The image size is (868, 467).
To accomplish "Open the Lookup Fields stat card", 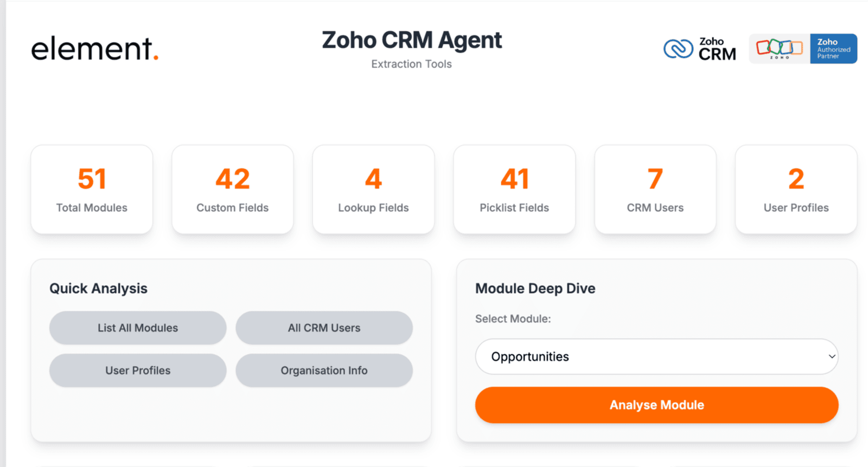I will click(373, 189).
